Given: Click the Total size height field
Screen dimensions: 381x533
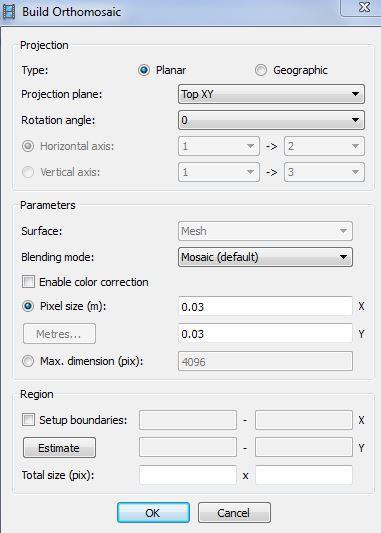Looking at the screenshot, I should [304, 475].
